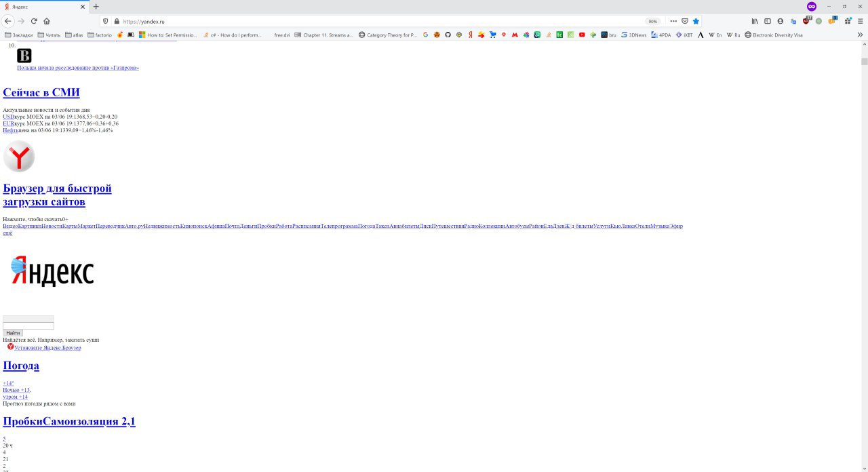The width and height of the screenshot is (868, 472).
Task: Open Браузер для быстрой загрузки сайтов link
Action: [57, 195]
